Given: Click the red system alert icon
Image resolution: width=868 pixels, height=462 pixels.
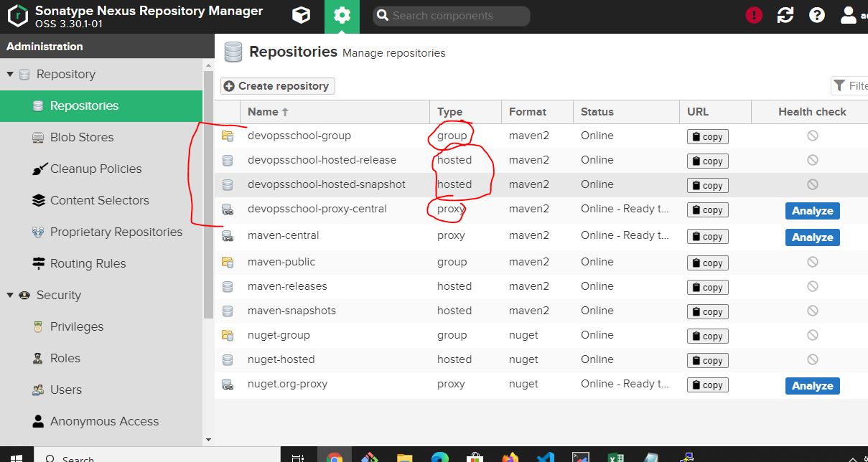Looking at the screenshot, I should (x=754, y=15).
